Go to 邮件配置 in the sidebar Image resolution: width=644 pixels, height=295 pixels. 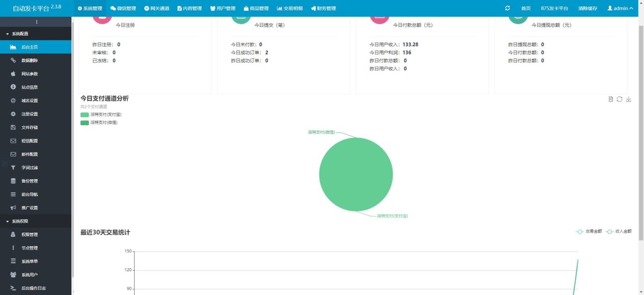pyautogui.click(x=29, y=154)
